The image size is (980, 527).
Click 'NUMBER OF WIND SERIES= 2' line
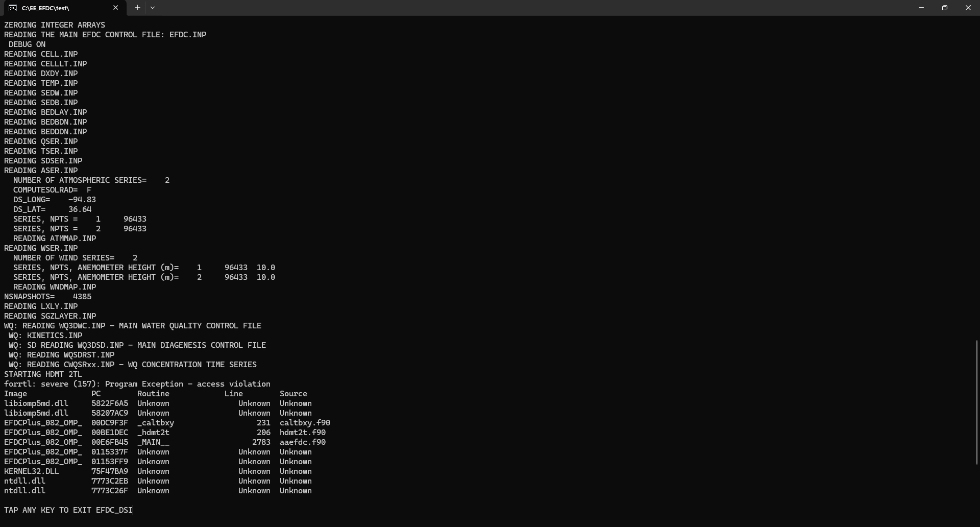pos(75,258)
